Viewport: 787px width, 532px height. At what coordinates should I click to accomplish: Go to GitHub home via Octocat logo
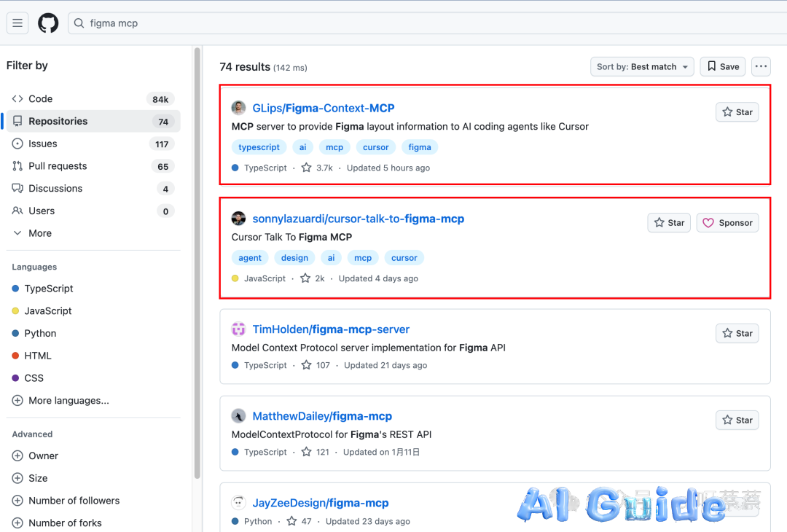48,23
